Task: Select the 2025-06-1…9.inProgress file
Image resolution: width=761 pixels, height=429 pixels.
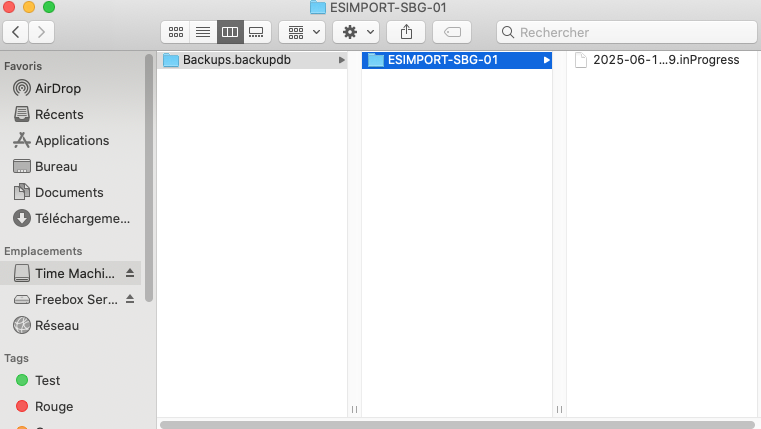Action: coord(660,60)
